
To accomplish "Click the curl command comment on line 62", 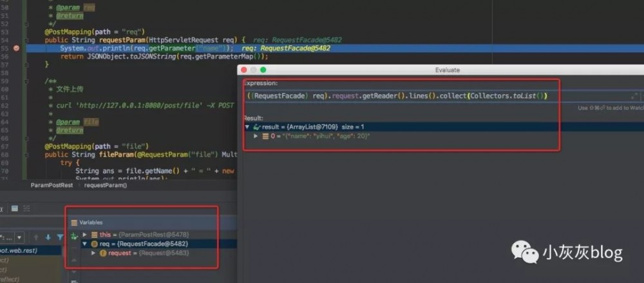I will [145, 106].
